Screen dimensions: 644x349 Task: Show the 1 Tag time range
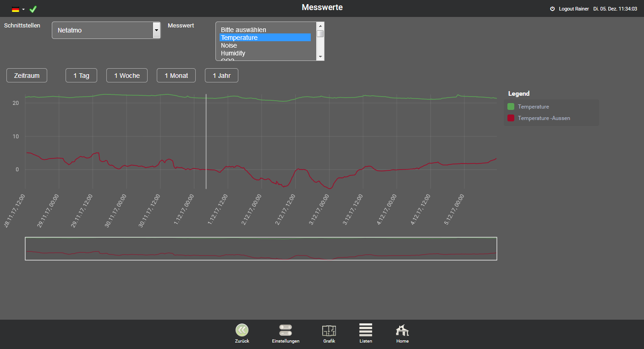[81, 76]
